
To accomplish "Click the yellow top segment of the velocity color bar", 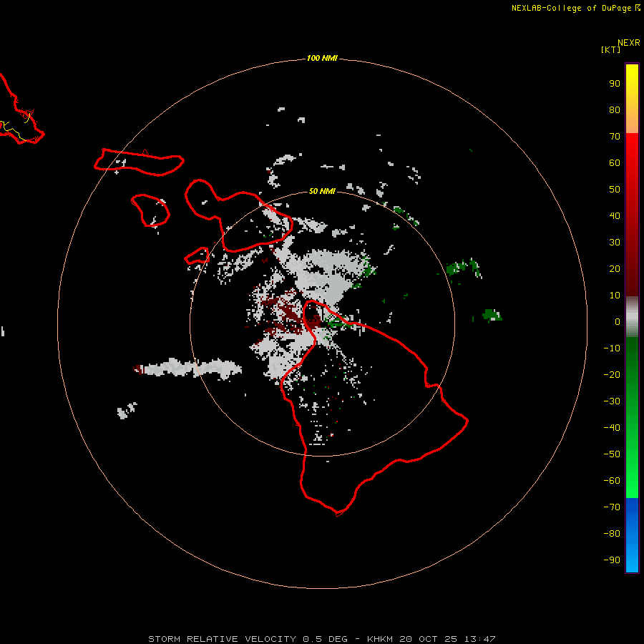I will pos(632,99).
